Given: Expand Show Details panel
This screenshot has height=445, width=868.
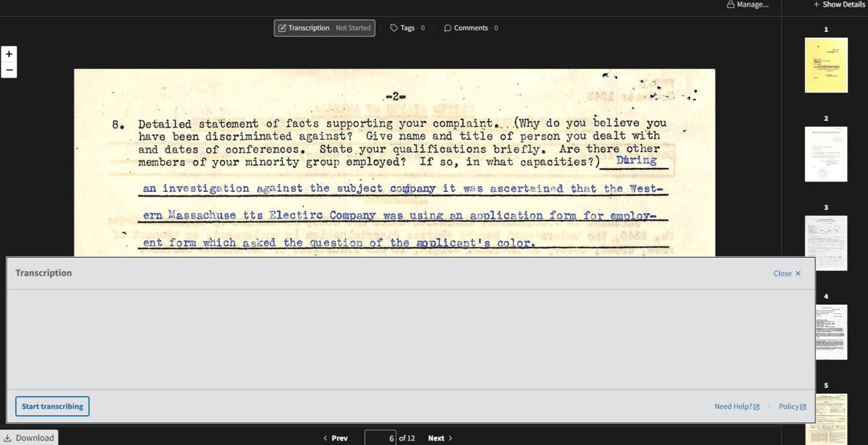Looking at the screenshot, I should [x=838, y=5].
